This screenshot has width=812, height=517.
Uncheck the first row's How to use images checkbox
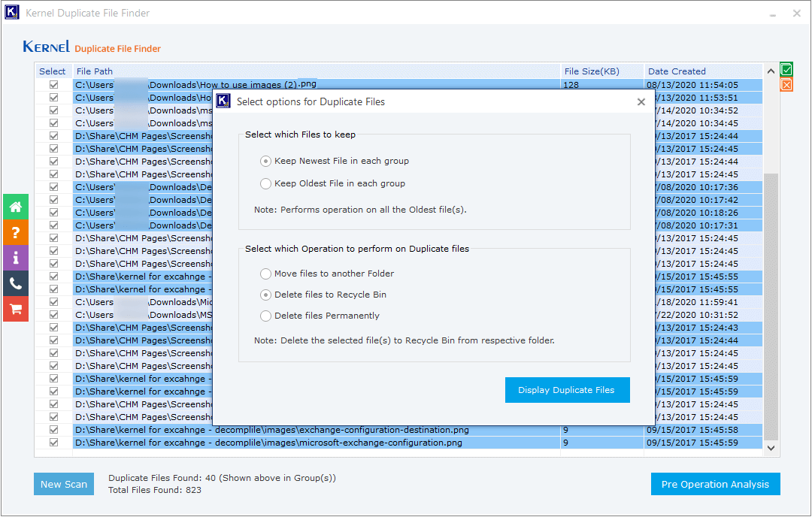[53, 85]
